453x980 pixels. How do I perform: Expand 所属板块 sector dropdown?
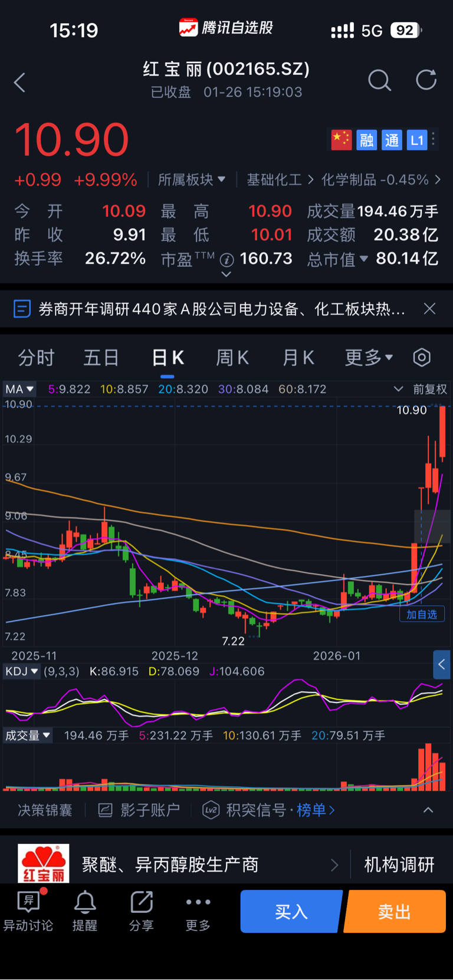(192, 179)
